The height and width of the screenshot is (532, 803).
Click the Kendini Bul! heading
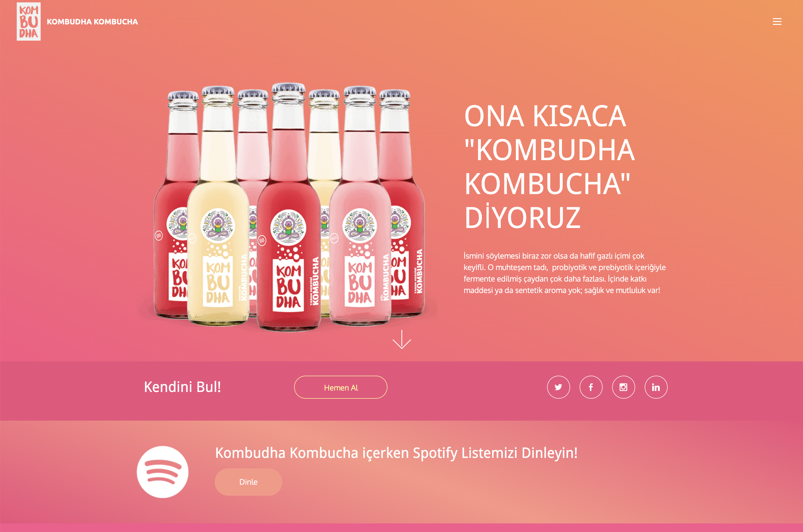[x=182, y=387]
